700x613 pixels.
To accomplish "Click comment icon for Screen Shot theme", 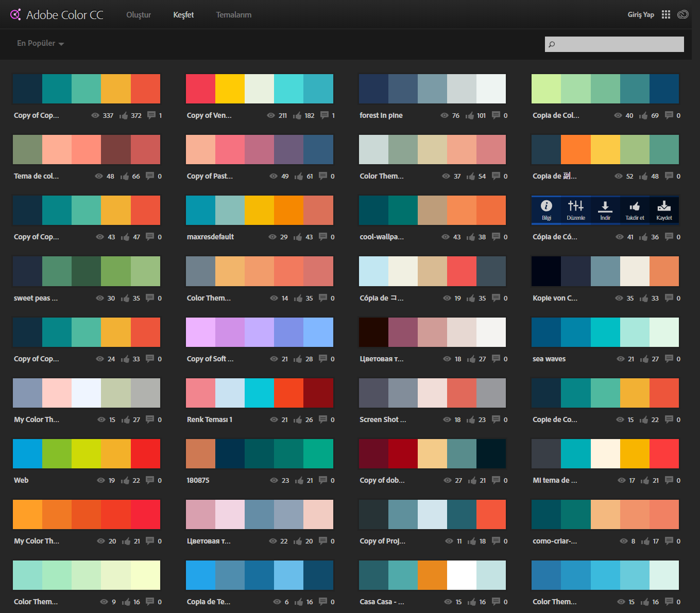I will coord(496,419).
